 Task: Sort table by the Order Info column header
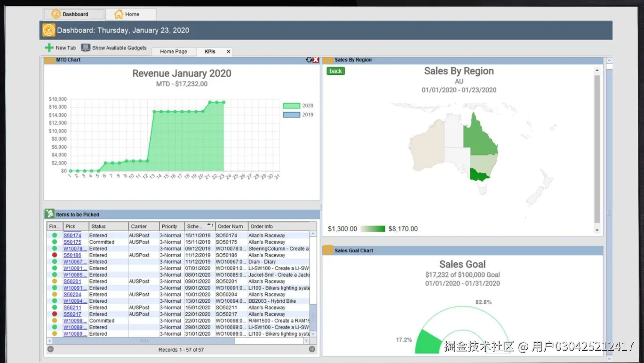[278, 226]
